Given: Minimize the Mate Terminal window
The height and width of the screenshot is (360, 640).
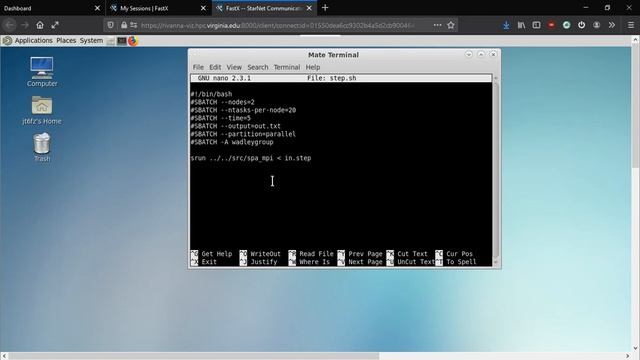Looking at the screenshot, I should click(469, 54).
